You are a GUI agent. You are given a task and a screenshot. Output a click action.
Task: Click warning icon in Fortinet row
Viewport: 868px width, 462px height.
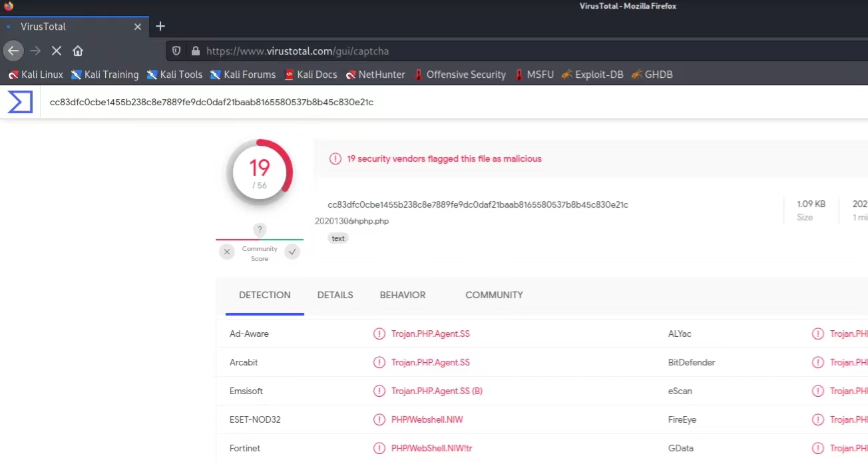(379, 448)
